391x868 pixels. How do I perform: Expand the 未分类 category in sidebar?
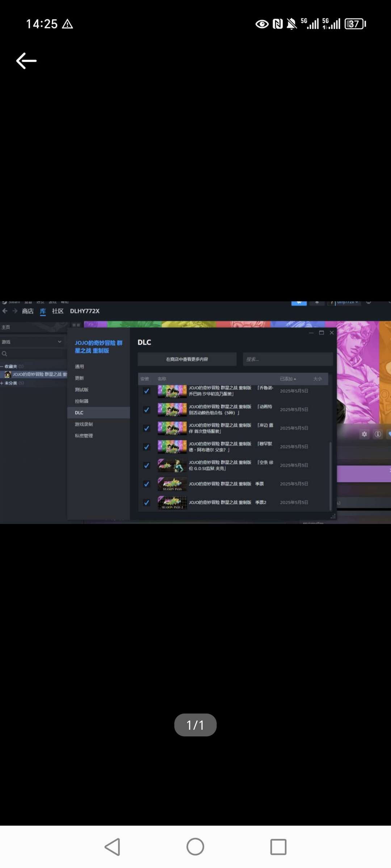[2, 383]
